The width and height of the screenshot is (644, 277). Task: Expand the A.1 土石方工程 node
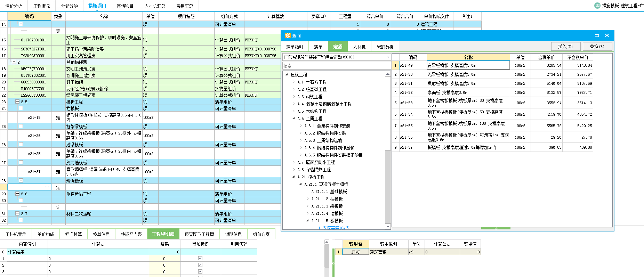click(294, 82)
